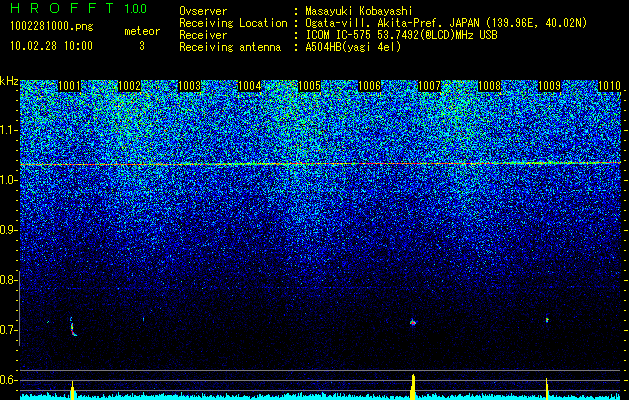Click the filename 1002281000.png
The height and width of the screenshot is (400, 629).
pos(52,27)
